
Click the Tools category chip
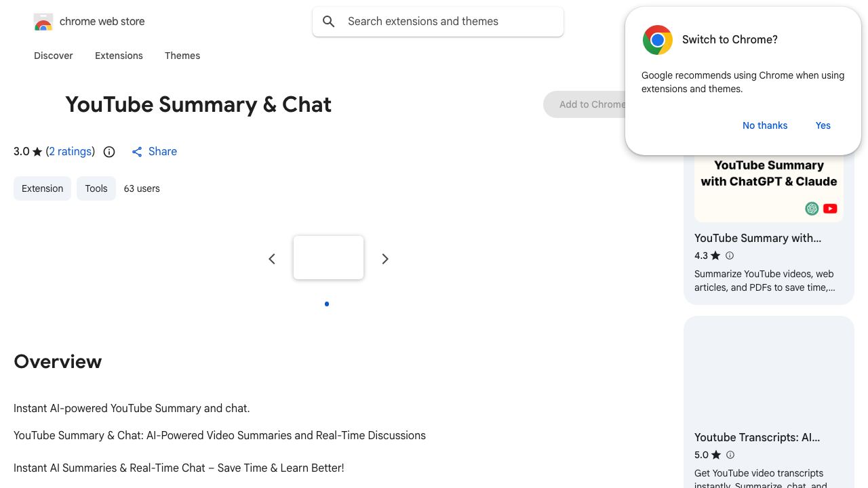[96, 188]
